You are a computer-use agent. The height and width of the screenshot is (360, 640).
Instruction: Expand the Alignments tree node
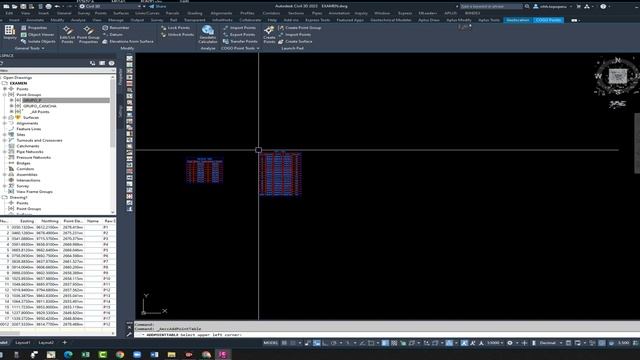pyautogui.click(x=5, y=123)
